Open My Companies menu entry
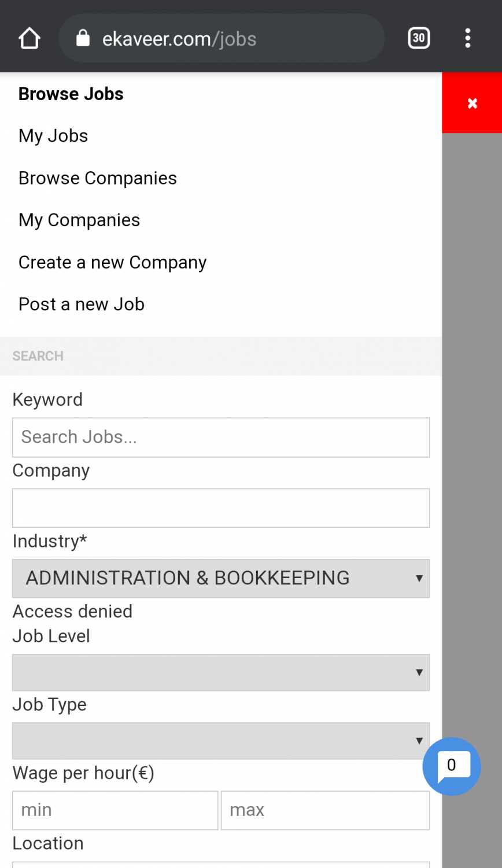Viewport: 502px width, 868px height. coord(79,220)
